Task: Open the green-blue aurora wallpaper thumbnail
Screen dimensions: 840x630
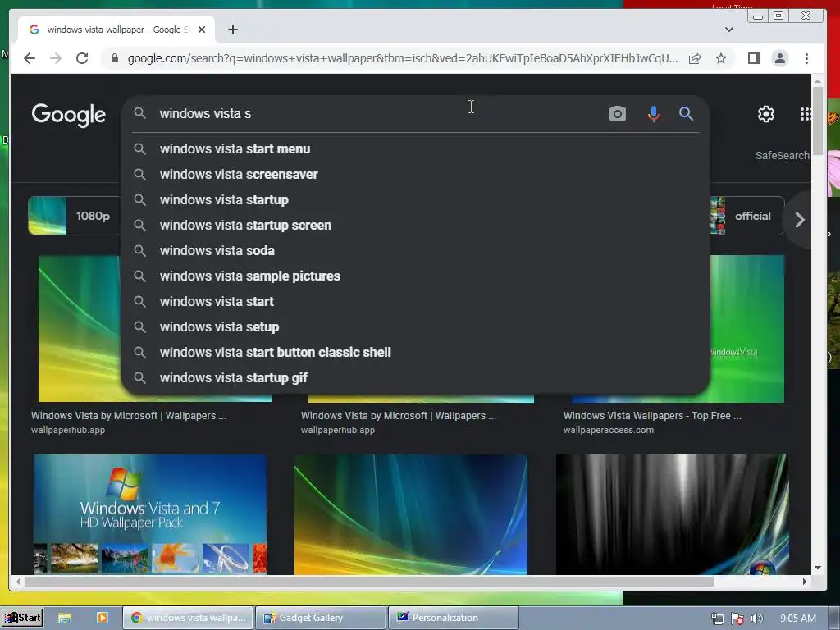Action: coord(411,514)
